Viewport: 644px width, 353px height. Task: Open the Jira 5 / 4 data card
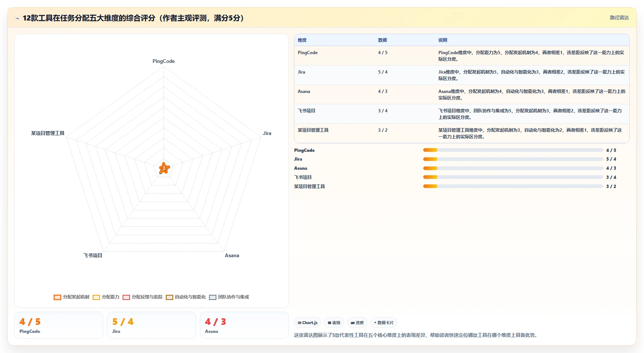coord(152,325)
